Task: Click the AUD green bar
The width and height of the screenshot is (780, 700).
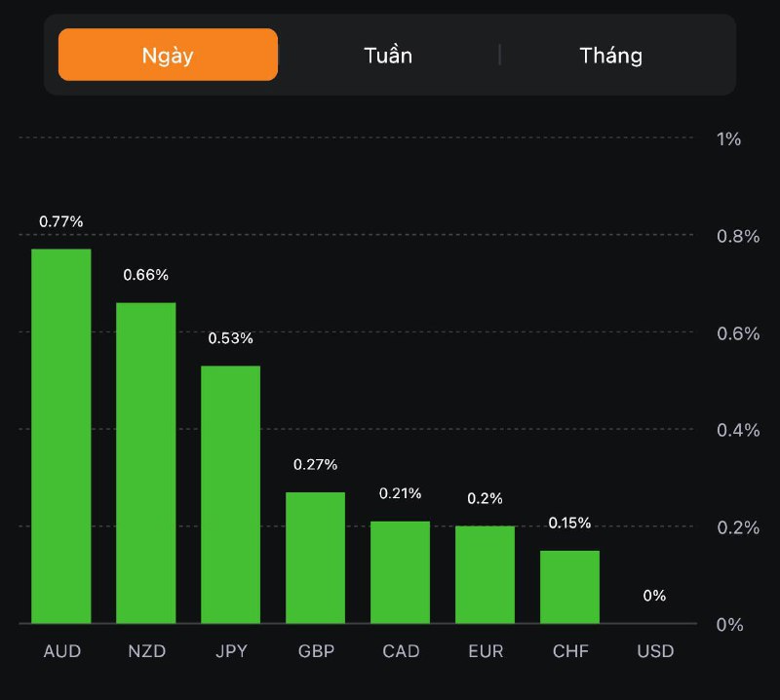Action: (61, 436)
